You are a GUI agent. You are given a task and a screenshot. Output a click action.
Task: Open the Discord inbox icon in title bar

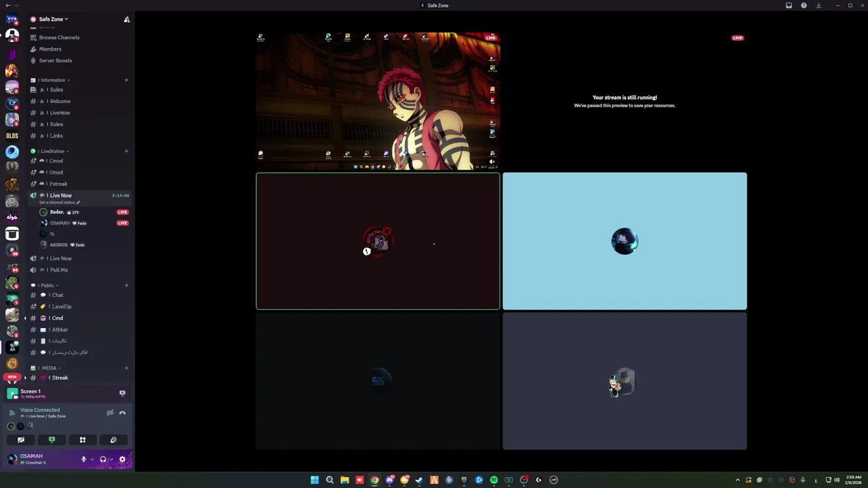click(x=789, y=5)
